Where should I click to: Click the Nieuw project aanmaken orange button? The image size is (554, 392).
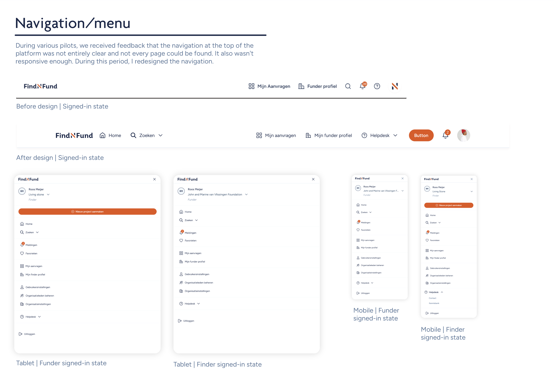pos(88,211)
